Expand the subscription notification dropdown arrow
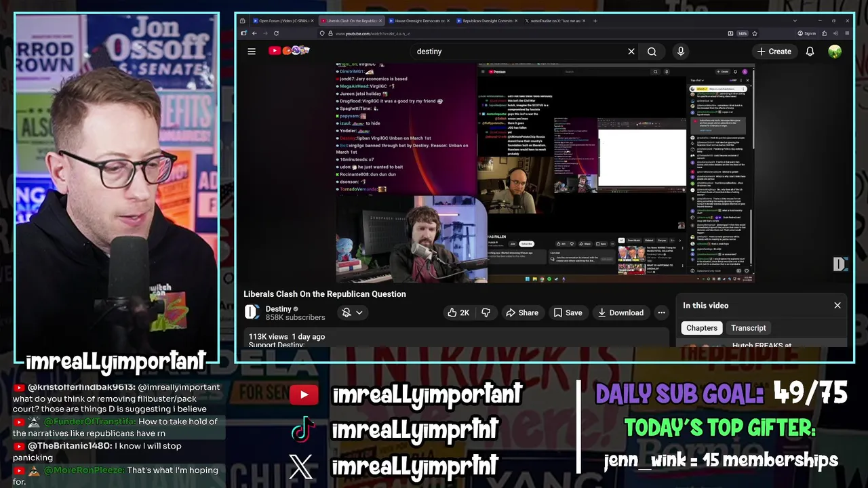This screenshot has width=868, height=488. (359, 312)
